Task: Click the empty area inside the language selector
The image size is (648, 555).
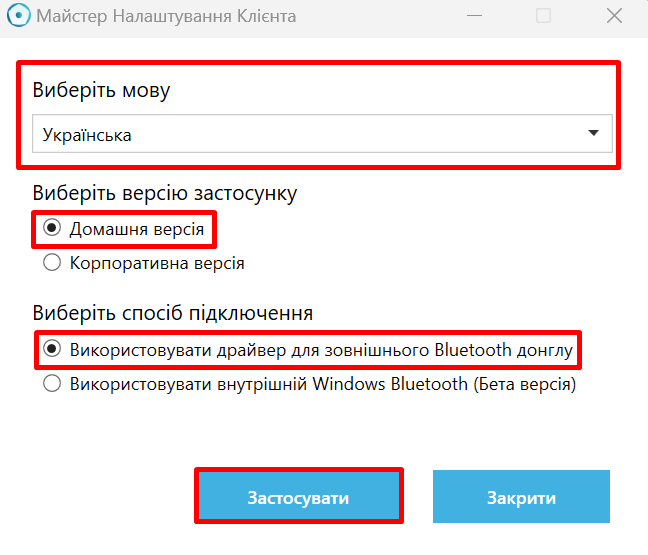Action: click(x=350, y=134)
